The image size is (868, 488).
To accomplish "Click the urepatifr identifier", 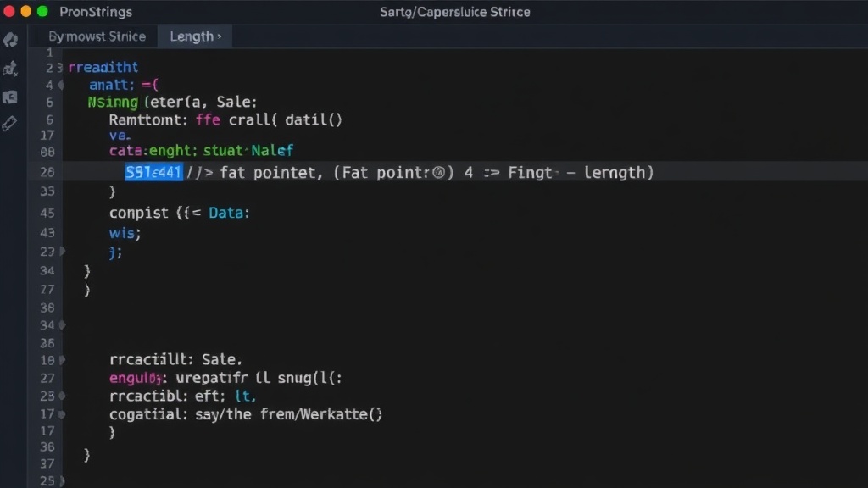I will click(212, 378).
